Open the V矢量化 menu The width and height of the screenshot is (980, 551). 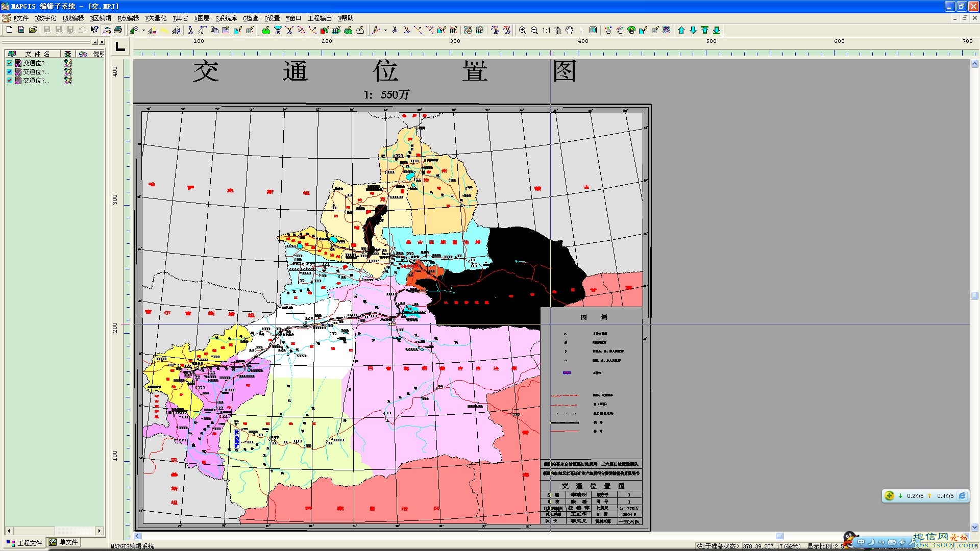pyautogui.click(x=156, y=18)
